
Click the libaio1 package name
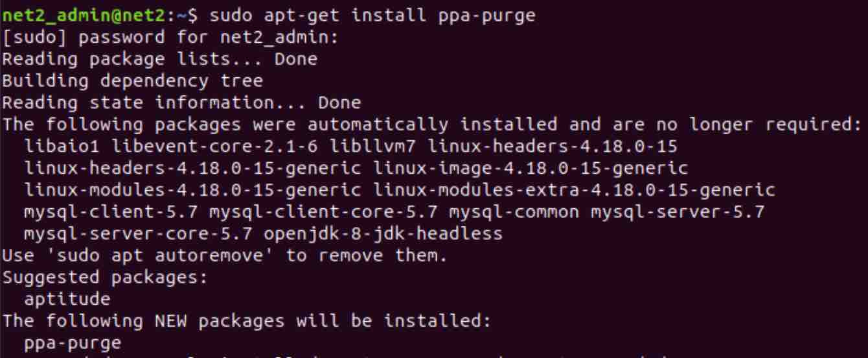click(62, 146)
